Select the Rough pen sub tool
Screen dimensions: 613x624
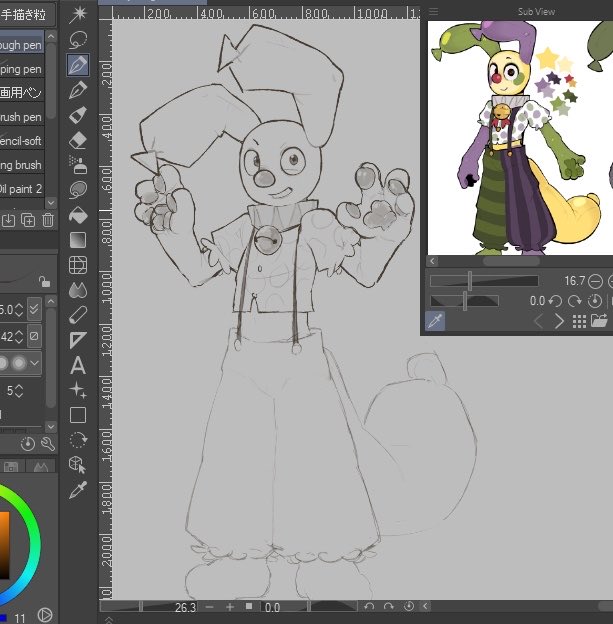pyautogui.click(x=21, y=45)
